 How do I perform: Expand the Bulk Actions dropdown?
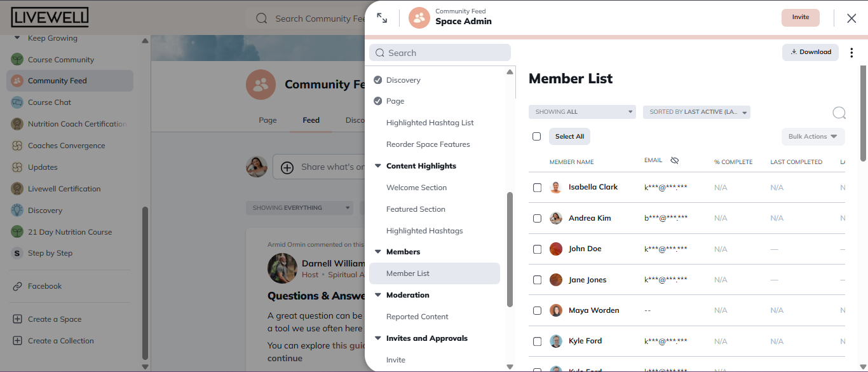[x=813, y=136]
